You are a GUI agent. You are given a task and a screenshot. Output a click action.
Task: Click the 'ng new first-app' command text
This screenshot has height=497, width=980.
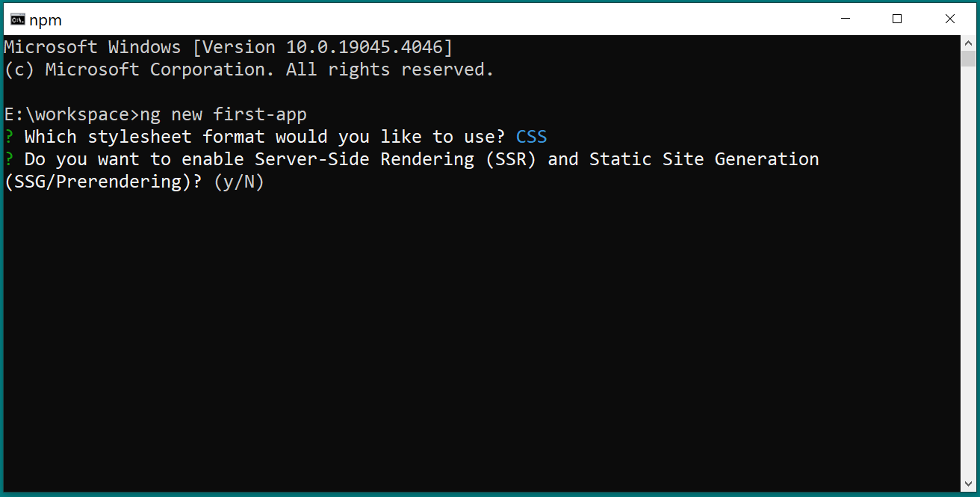tap(223, 114)
